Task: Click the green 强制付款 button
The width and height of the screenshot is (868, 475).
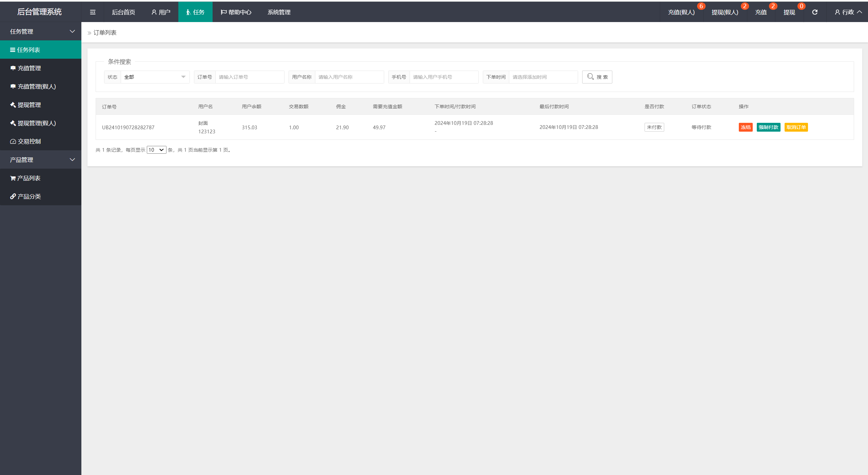Action: [x=768, y=127]
